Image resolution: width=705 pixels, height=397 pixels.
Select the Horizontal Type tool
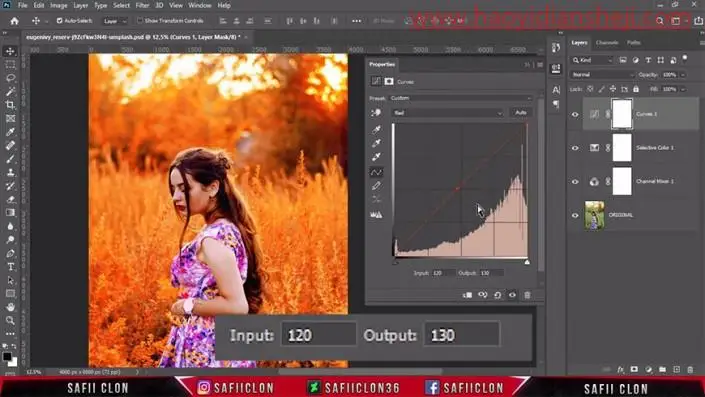click(x=10, y=267)
